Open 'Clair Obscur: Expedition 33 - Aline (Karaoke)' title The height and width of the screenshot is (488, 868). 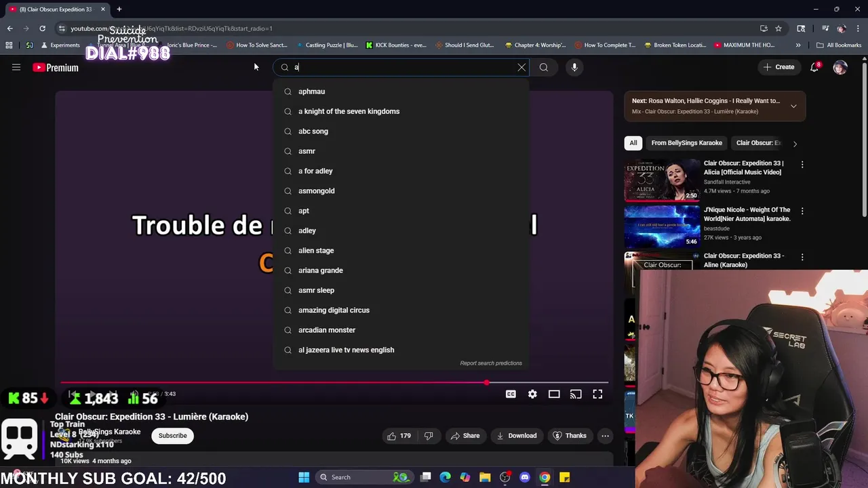[x=744, y=260]
